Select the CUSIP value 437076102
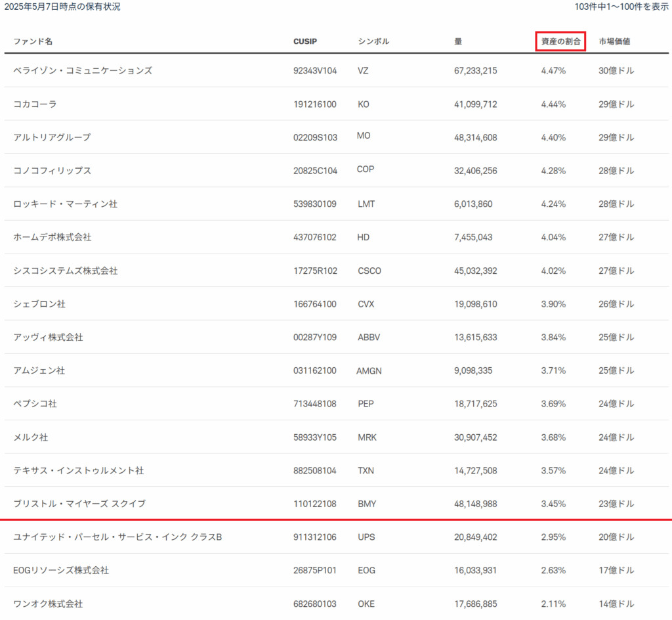This screenshot has height=620, width=672. (x=315, y=237)
